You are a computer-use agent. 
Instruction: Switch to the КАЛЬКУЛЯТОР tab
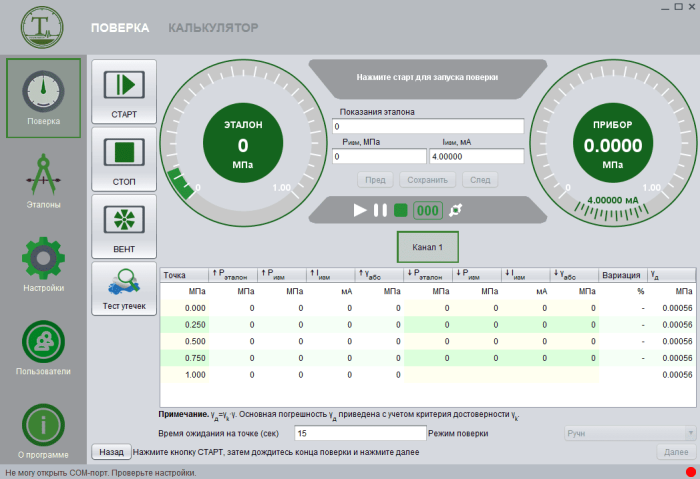213,28
